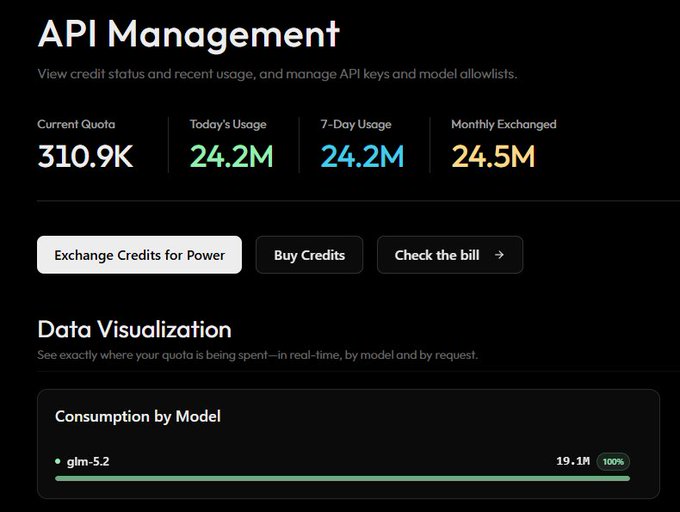Click the glm-5.2 model label

(x=88, y=461)
